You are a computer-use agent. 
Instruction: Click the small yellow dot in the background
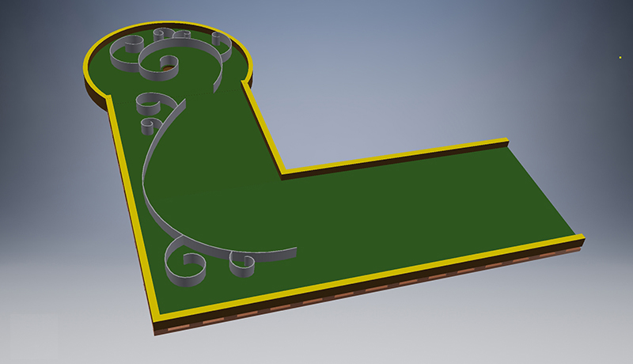click(620, 57)
